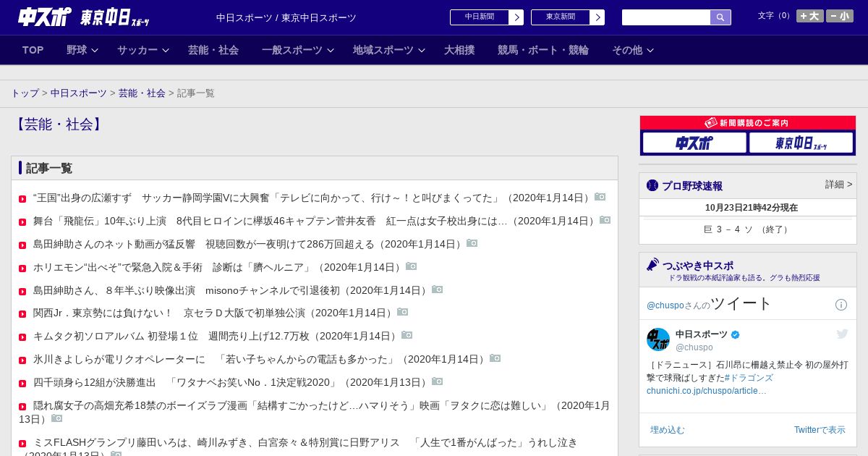Click camera icon beside misonoチャンネル article
Viewport: 868px width, 456px height.
[x=438, y=290]
